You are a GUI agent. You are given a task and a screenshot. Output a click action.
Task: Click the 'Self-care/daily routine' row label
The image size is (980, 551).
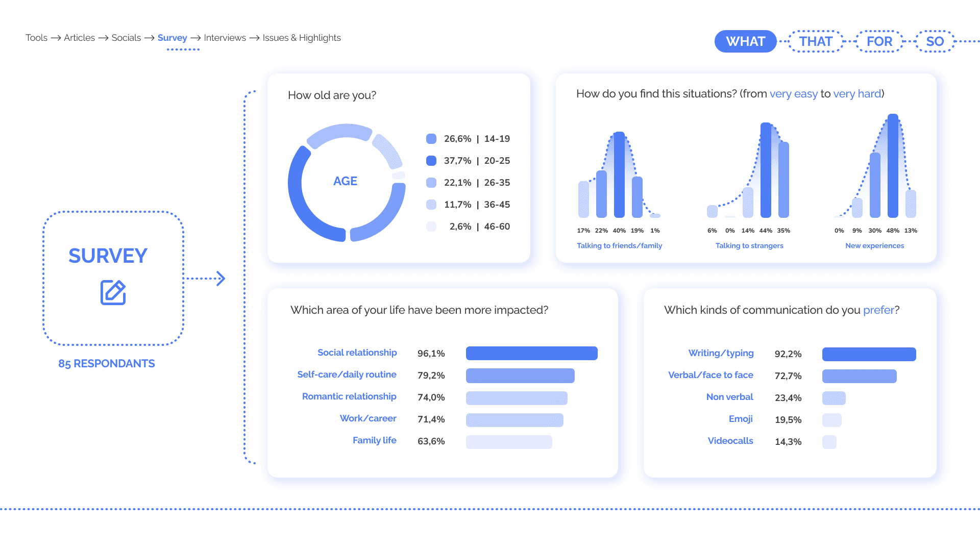pos(347,374)
